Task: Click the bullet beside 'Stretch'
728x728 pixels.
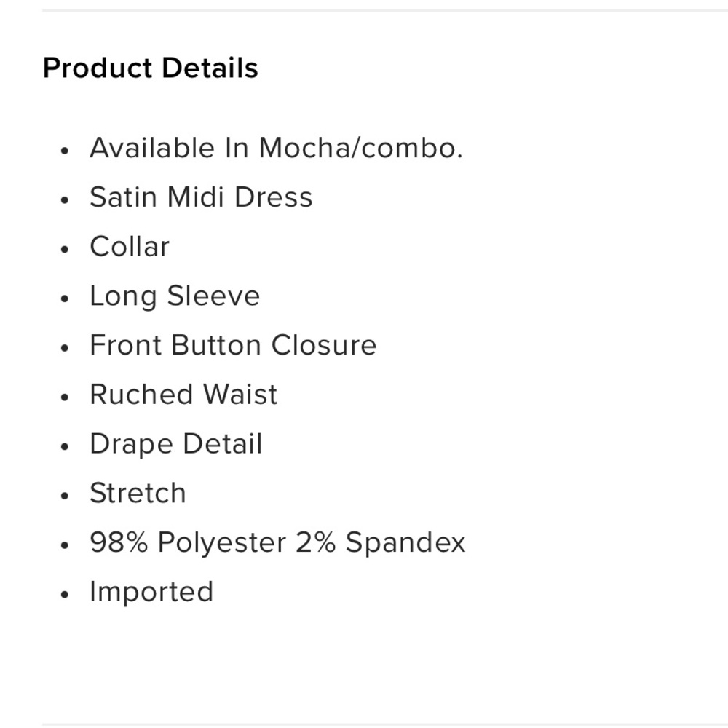Action: tap(65, 495)
